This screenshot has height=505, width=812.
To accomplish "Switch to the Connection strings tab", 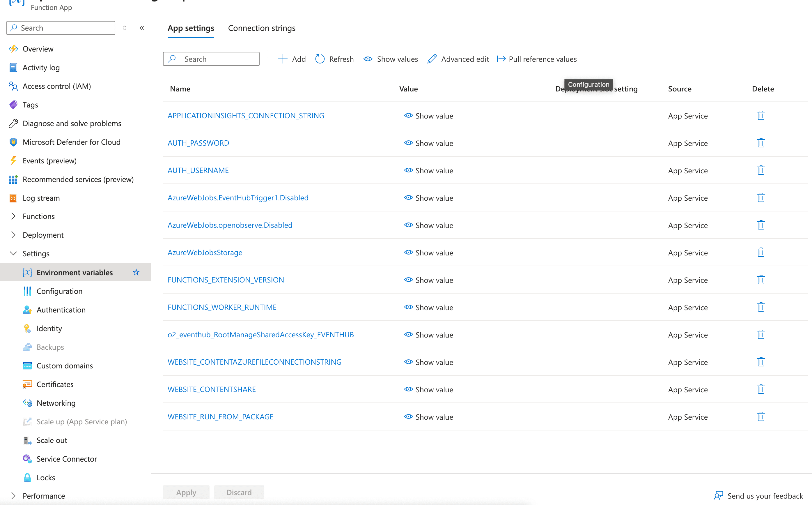I will point(262,28).
